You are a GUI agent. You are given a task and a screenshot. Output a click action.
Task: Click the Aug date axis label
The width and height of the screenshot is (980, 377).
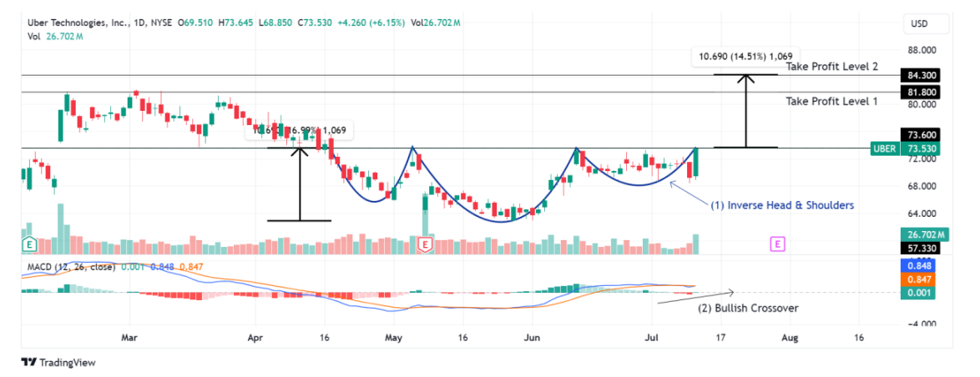(790, 338)
